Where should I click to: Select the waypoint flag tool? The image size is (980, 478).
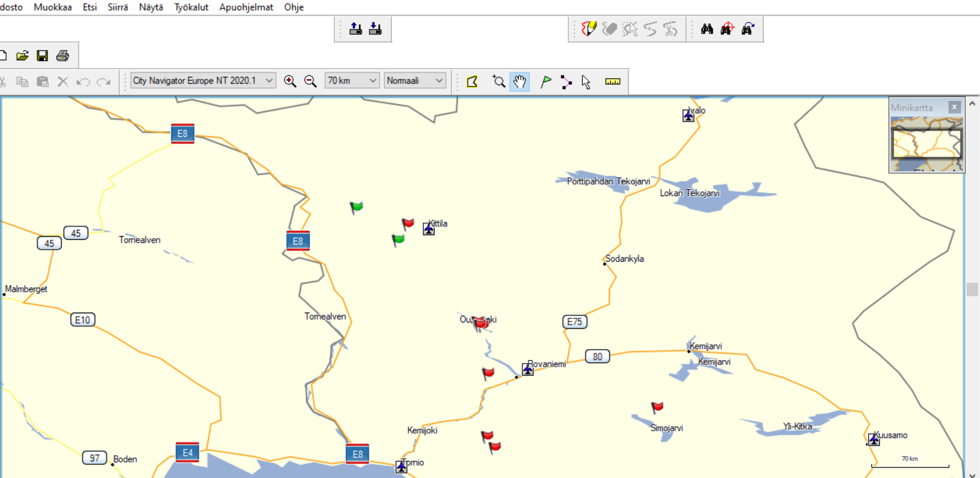coord(545,82)
